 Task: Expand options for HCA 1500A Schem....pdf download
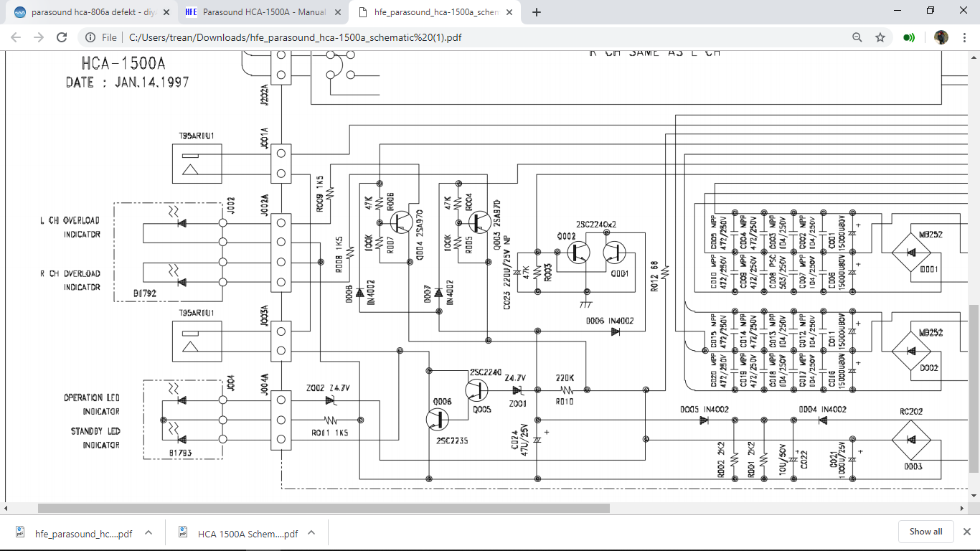(311, 533)
